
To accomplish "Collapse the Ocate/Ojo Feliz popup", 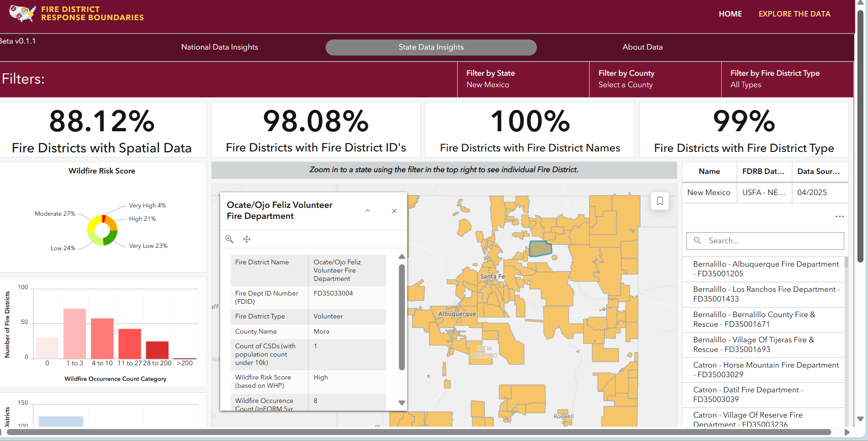I will (367, 211).
